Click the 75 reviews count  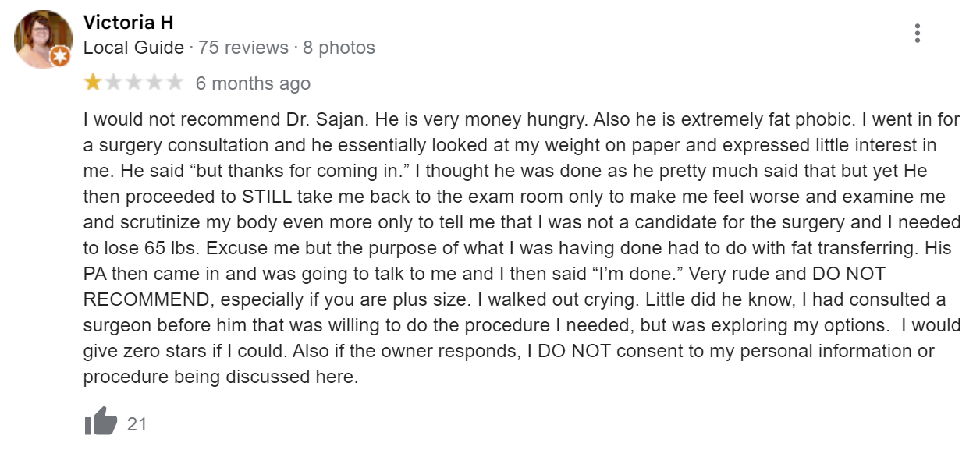(243, 48)
